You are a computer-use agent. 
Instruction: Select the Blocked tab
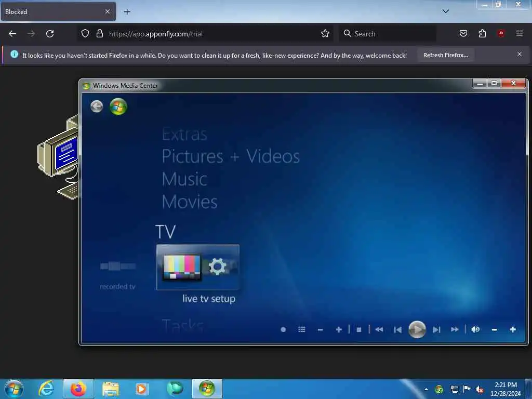tap(58, 11)
